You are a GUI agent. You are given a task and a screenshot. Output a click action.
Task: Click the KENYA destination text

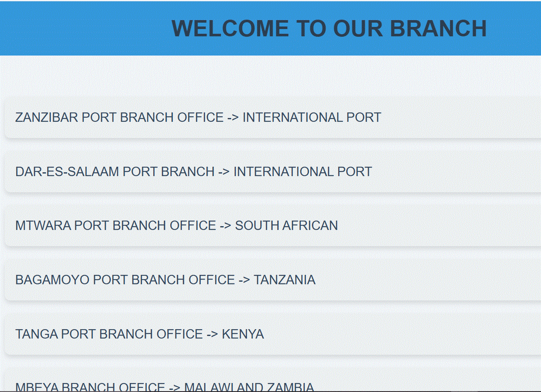[243, 334]
